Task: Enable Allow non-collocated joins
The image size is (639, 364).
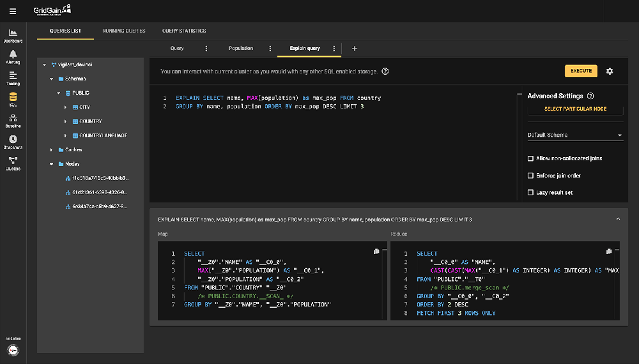Action: [x=530, y=158]
